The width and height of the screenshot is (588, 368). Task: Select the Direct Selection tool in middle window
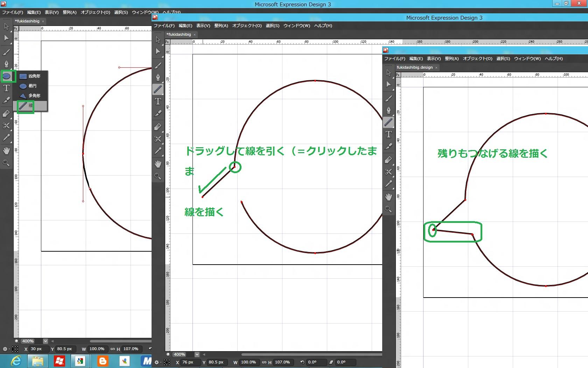158,52
